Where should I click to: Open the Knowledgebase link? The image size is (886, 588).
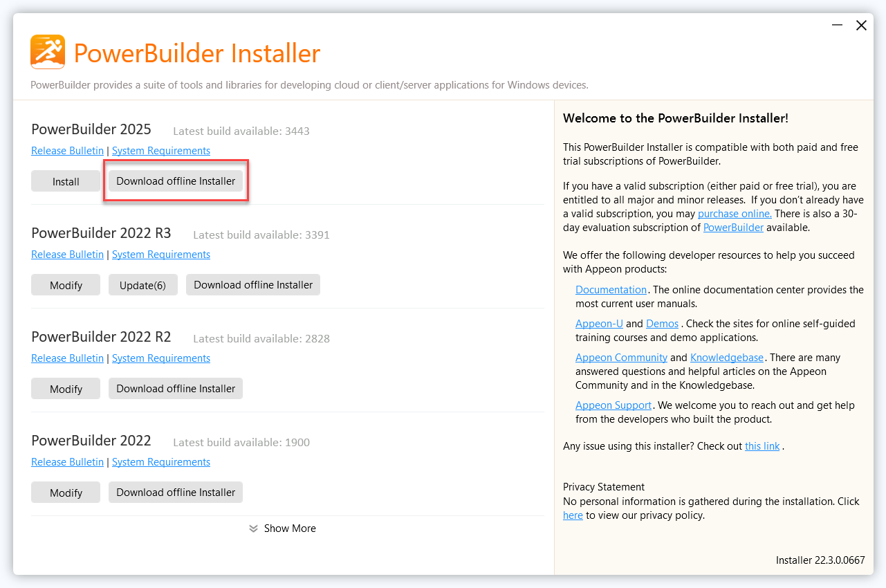point(727,358)
